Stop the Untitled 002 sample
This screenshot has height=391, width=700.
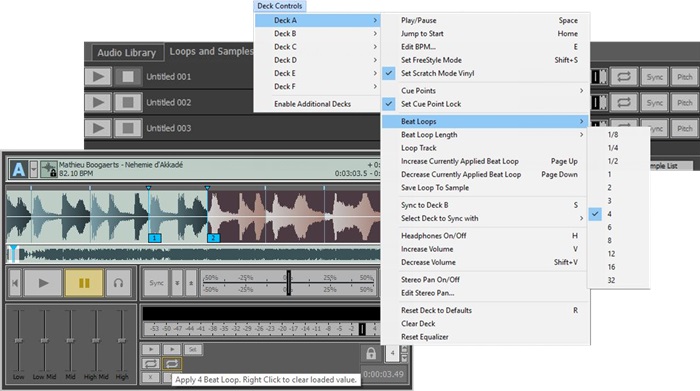[x=128, y=103]
